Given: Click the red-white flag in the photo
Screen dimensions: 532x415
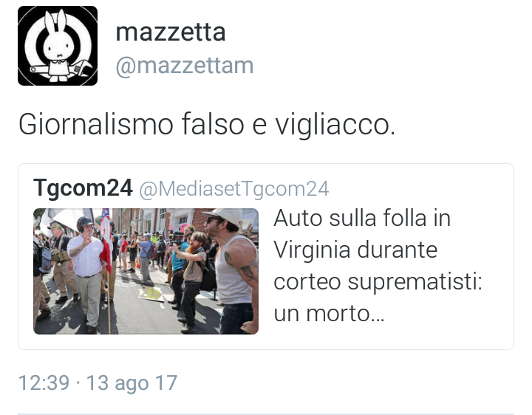Looking at the screenshot, I should coord(106,241).
